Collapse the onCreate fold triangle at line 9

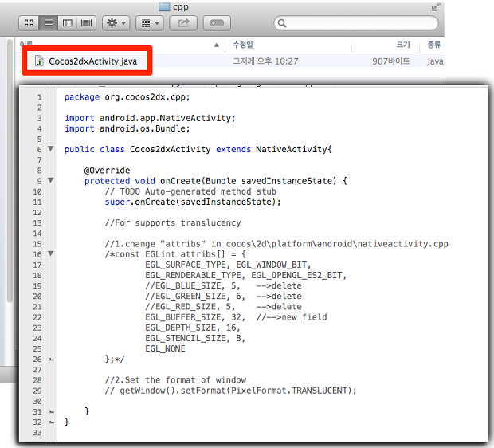[x=50, y=180]
